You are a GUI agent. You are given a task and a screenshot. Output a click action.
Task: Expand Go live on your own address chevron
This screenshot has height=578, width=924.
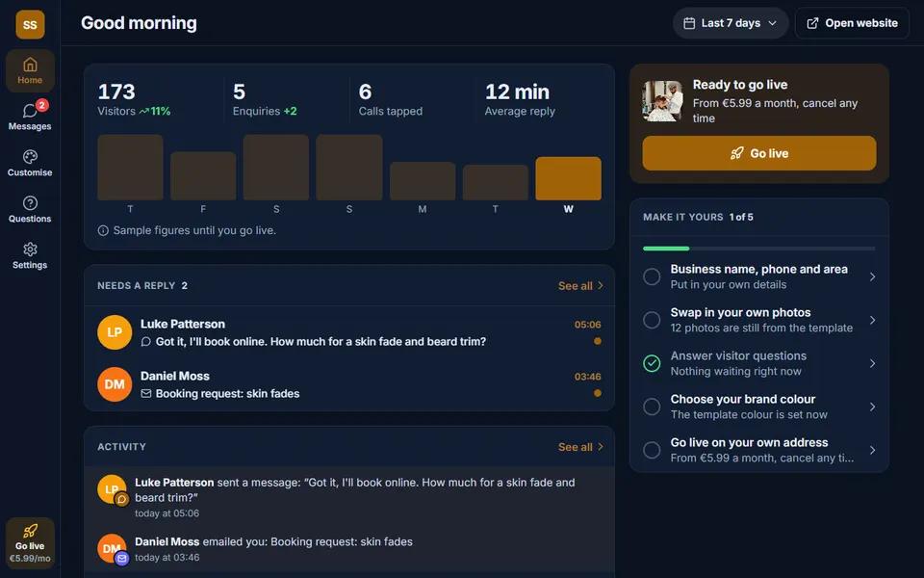pyautogui.click(x=872, y=450)
